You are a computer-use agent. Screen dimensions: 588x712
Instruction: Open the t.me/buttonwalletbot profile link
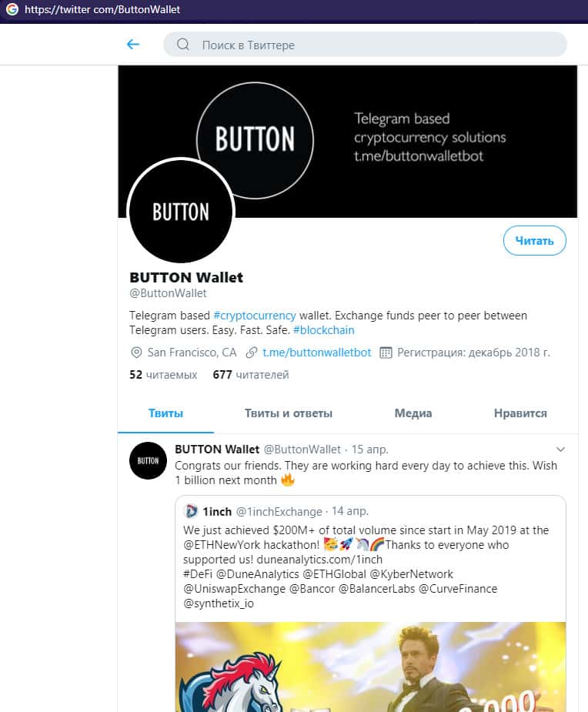317,353
